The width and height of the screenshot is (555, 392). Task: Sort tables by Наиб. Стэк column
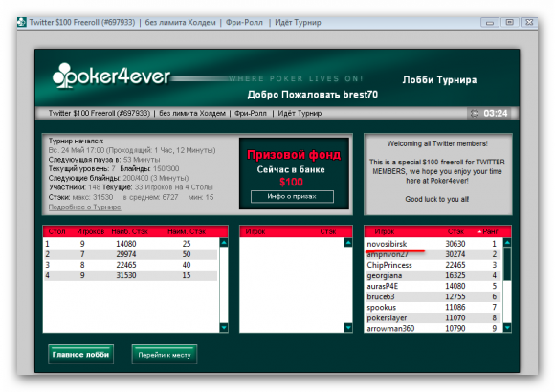point(129,231)
